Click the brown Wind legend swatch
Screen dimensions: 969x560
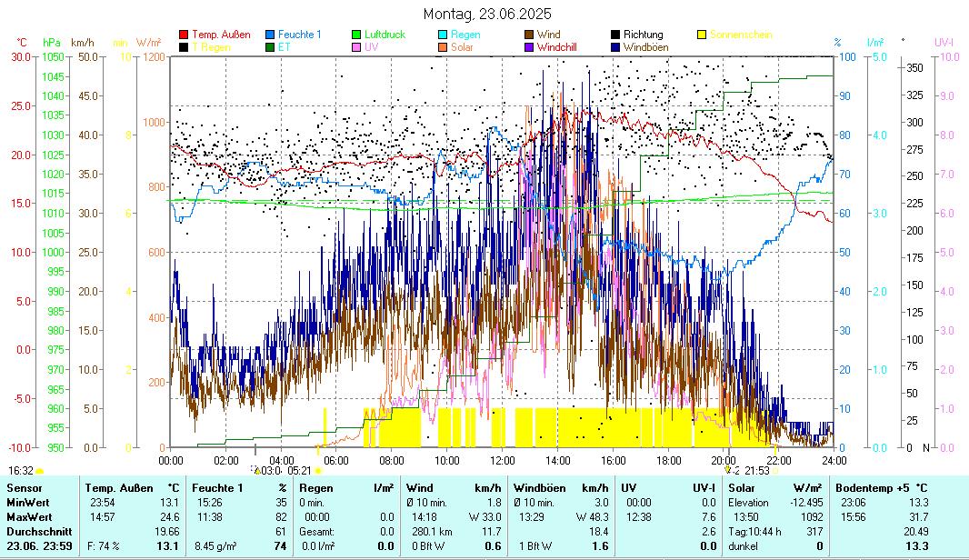(x=529, y=35)
